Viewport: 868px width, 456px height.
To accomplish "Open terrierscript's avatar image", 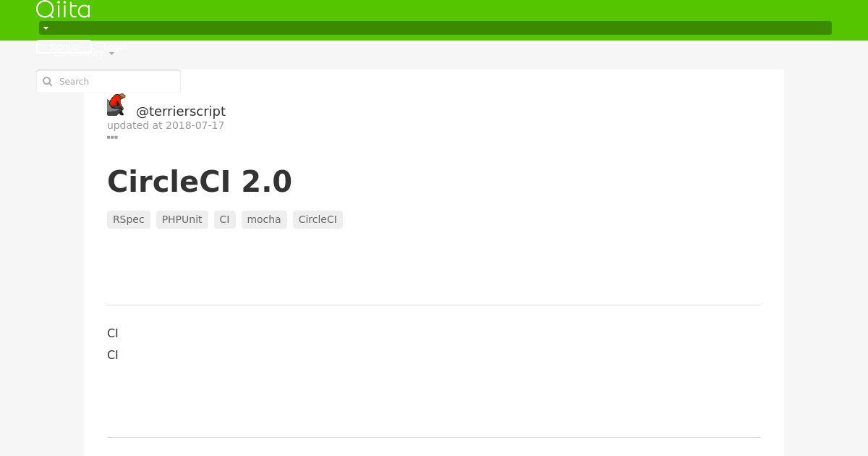I will pyautogui.click(x=116, y=105).
